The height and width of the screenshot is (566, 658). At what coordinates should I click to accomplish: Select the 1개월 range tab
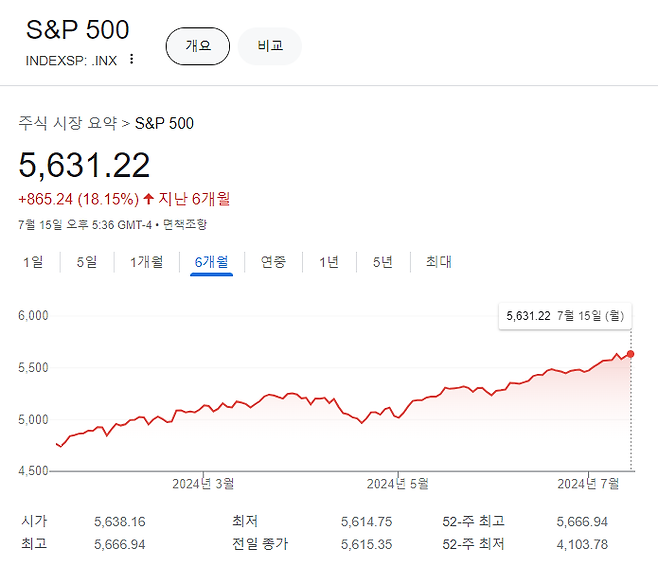[x=146, y=262]
